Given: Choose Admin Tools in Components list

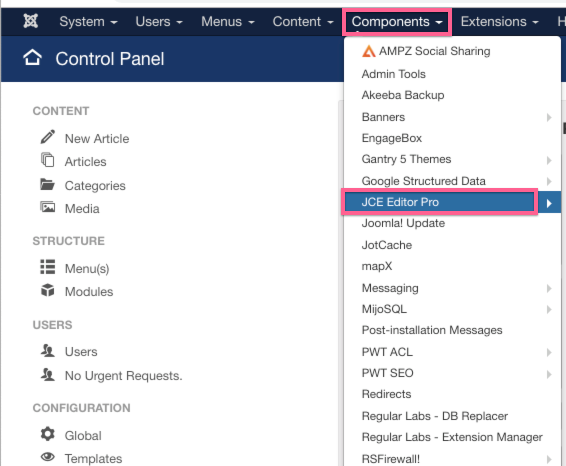Looking at the screenshot, I should point(393,74).
